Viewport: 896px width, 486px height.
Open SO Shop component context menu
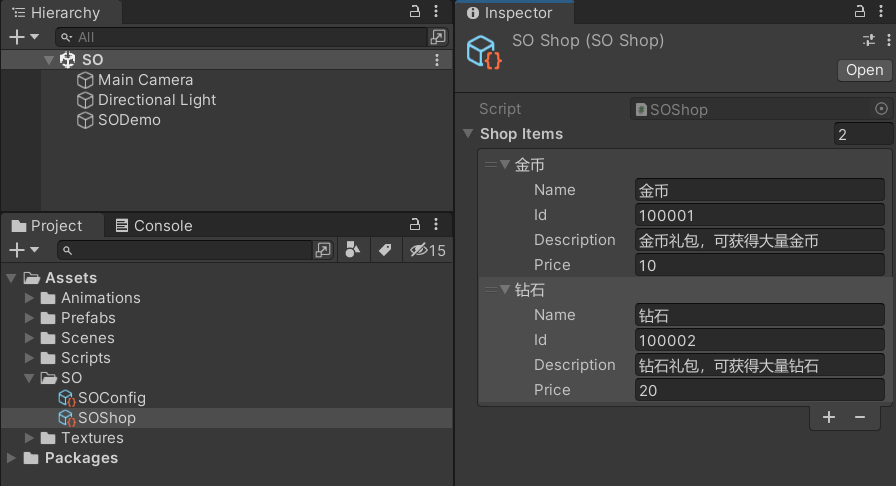pos(889,40)
